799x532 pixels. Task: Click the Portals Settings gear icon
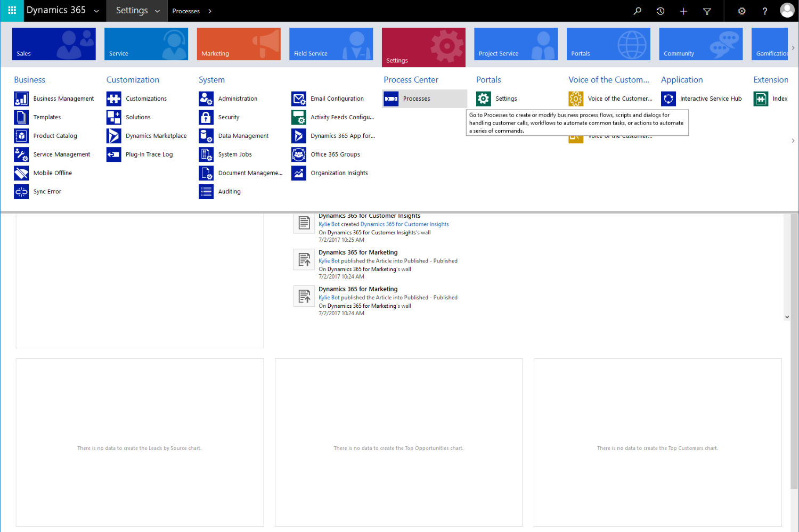(484, 99)
